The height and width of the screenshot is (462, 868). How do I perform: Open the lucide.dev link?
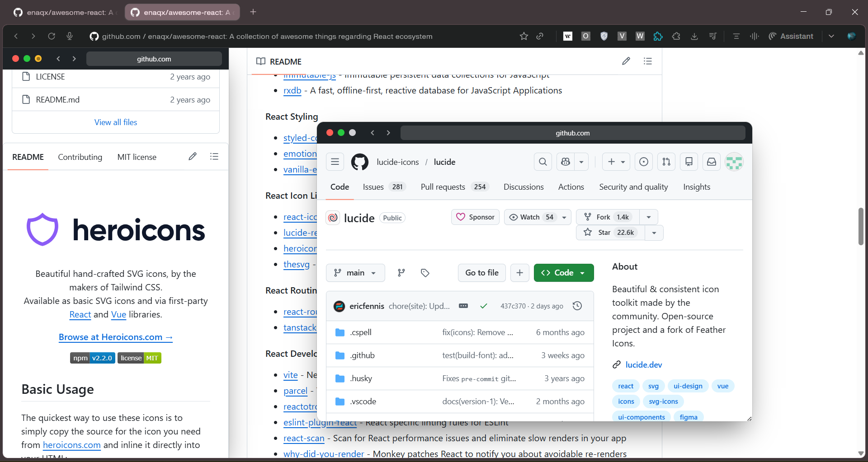644,364
